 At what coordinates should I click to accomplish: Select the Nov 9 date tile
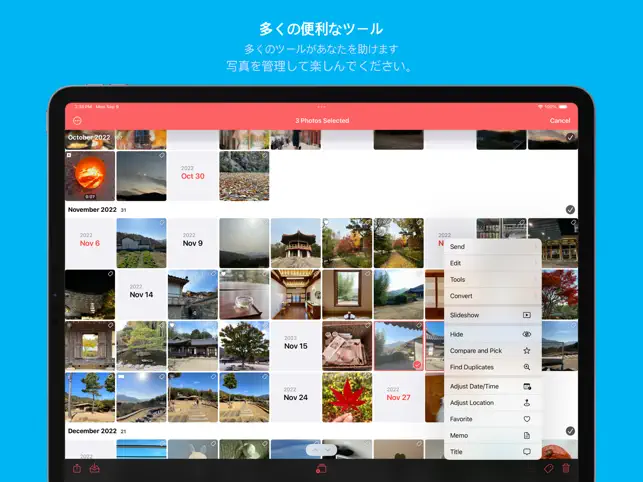click(193, 243)
